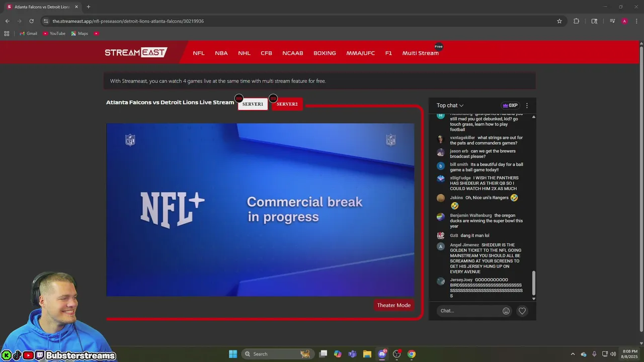The height and width of the screenshot is (362, 644).
Task: Open the Maps bookmark
Action: (79, 34)
